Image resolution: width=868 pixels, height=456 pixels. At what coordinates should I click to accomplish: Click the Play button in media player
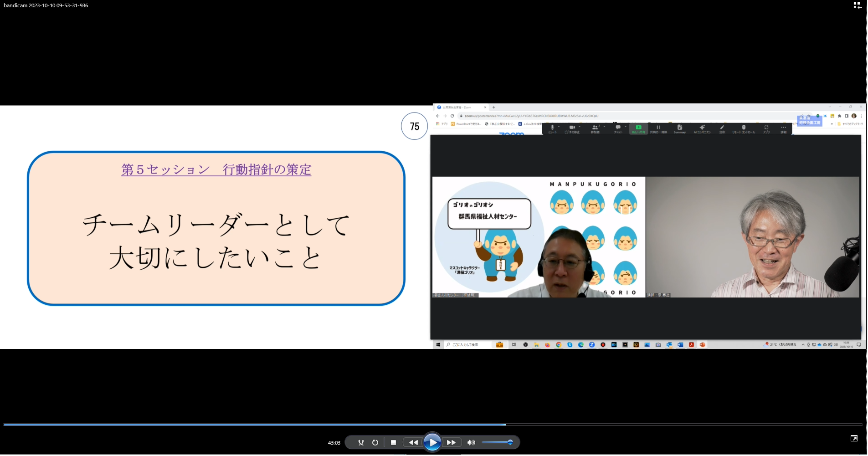tap(432, 442)
